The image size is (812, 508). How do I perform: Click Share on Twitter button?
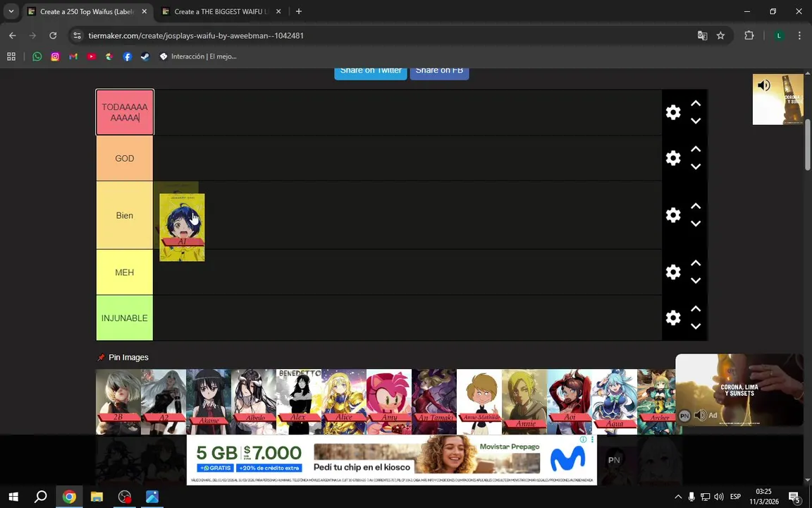[x=371, y=71]
